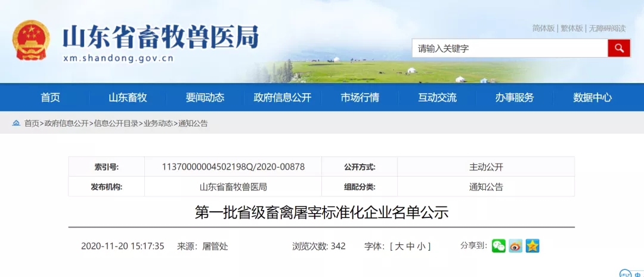The image size is (644, 277).
Task: Set font size to 中
Action: click(x=410, y=246)
